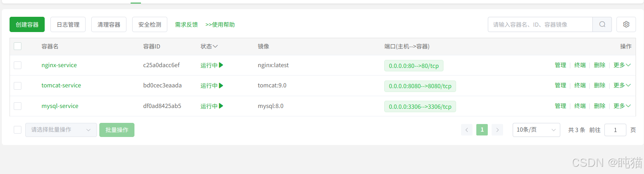Open the >>使用帮助 link
The image size is (644, 174).
220,24
